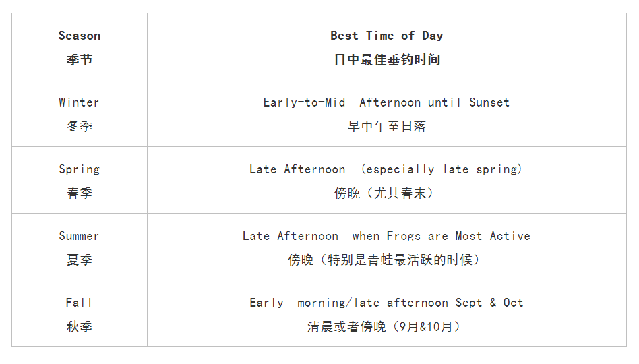The image size is (639, 364).
Task: Select Late Afternoon (especially late spring) text
Action: 386,169
